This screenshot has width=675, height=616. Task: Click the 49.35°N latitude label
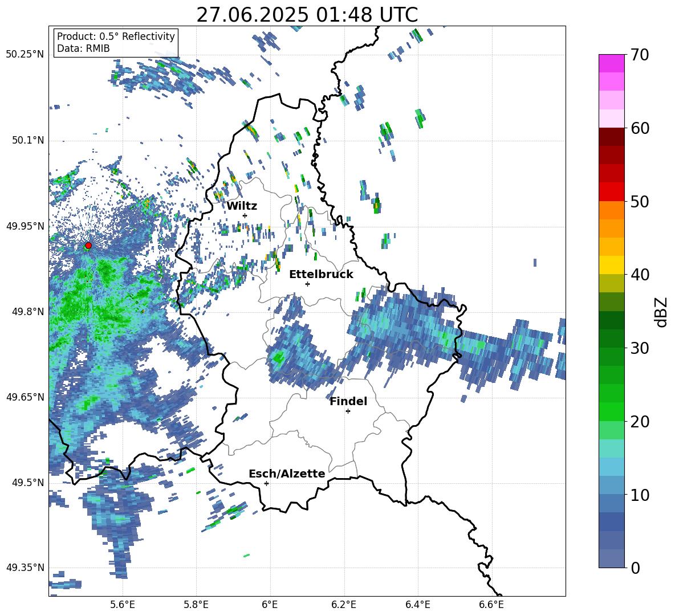point(25,568)
